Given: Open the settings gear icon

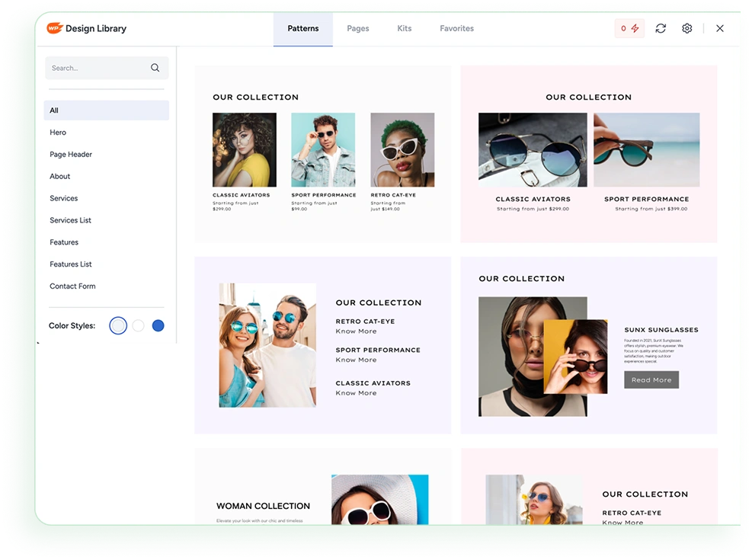Looking at the screenshot, I should 687,28.
